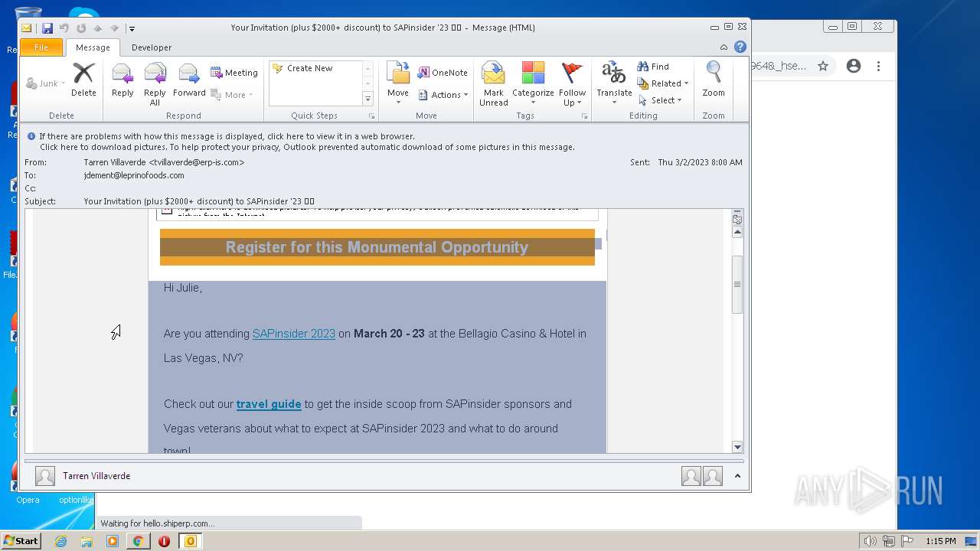
Task: Open the File tab
Action: (41, 47)
